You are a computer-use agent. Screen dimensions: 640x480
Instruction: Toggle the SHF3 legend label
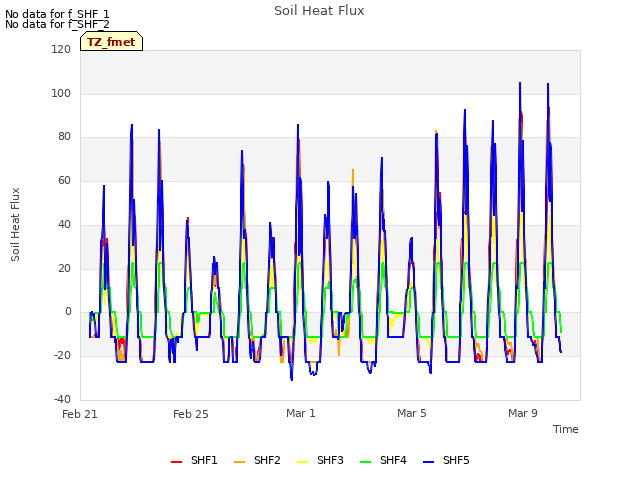click(330, 460)
